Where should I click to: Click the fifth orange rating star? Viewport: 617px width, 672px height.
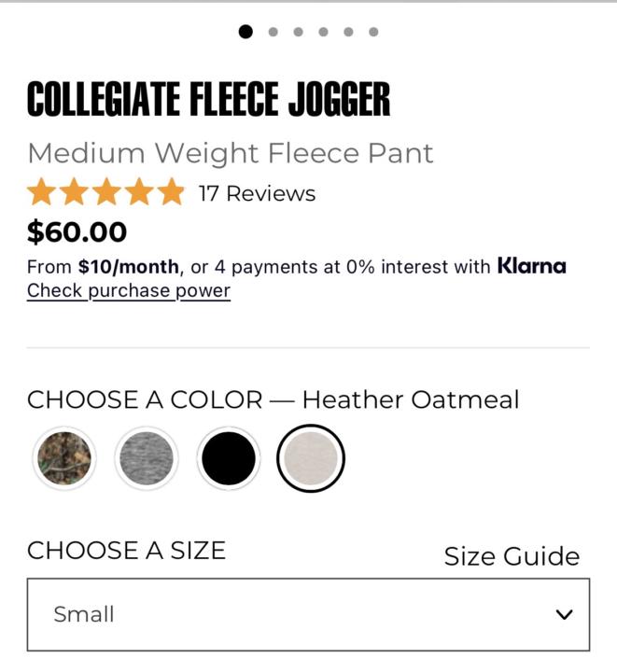coord(172,193)
